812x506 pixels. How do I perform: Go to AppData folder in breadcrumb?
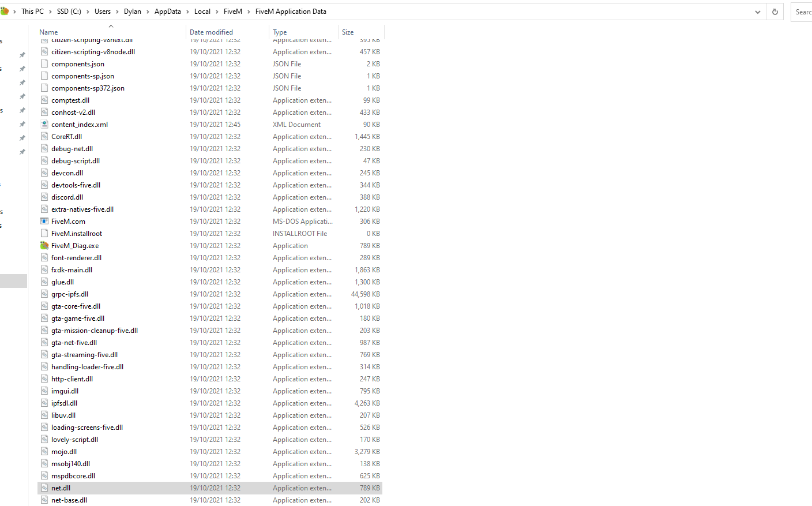coord(168,12)
